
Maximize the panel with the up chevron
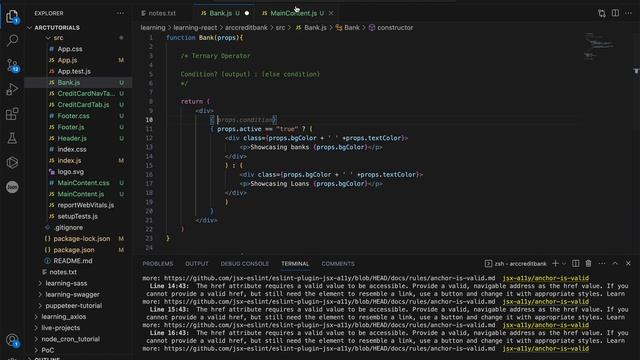coord(615,264)
